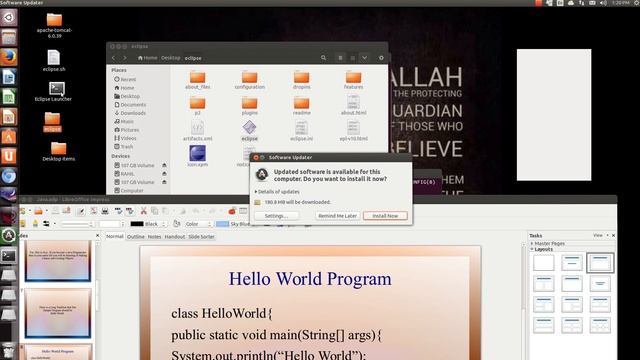This screenshot has height=360, width=640.
Task: Open Ubuntu Dash from the launcher
Action: click(x=9, y=18)
